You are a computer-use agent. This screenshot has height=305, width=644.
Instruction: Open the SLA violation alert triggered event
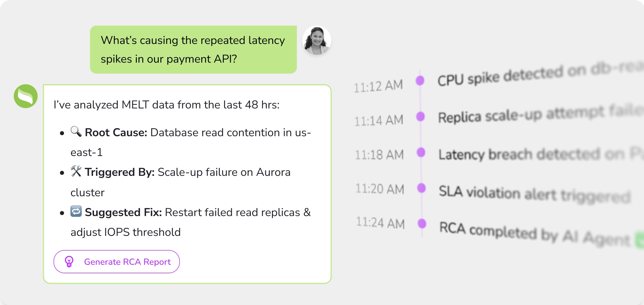[534, 194]
